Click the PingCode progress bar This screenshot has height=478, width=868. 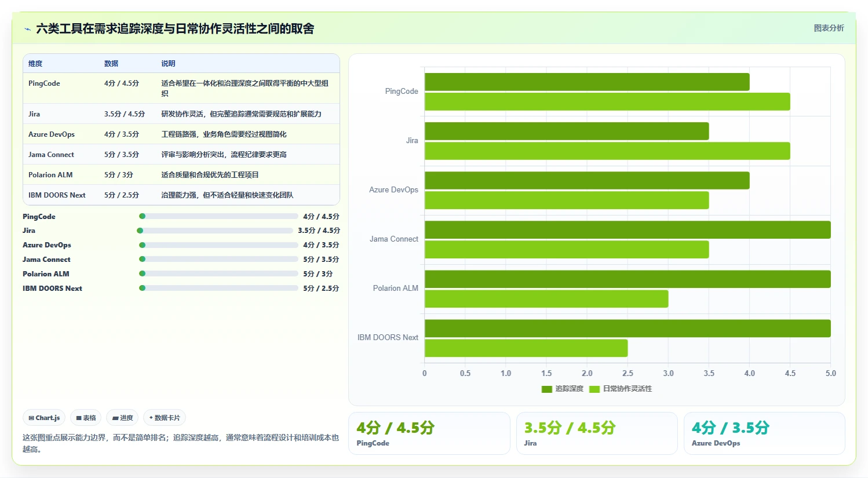tap(218, 216)
